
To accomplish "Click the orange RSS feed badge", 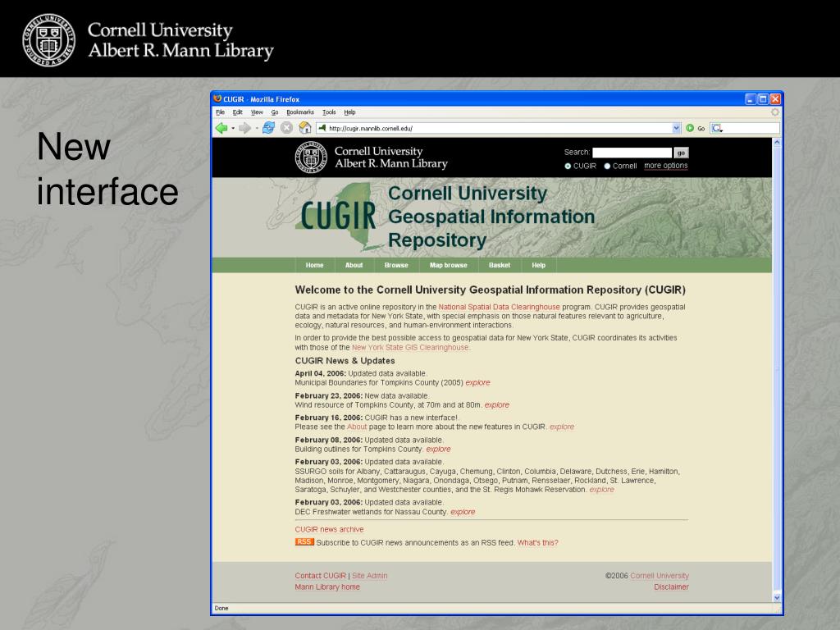I will tap(304, 542).
